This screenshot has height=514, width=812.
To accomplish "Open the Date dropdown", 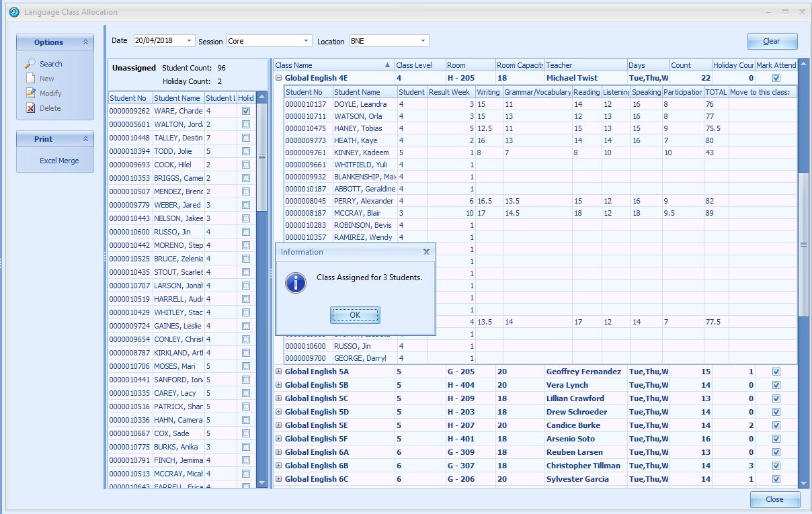I will coord(189,41).
